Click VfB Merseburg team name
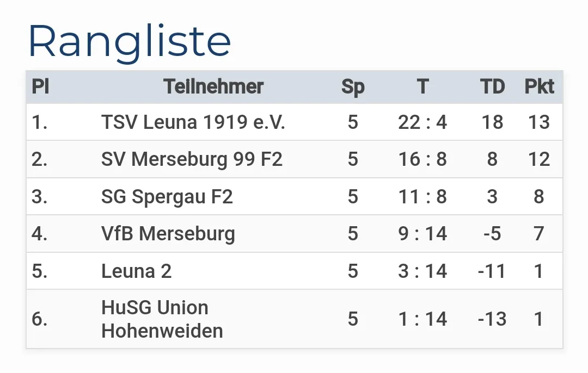588x373 pixels. click(168, 233)
